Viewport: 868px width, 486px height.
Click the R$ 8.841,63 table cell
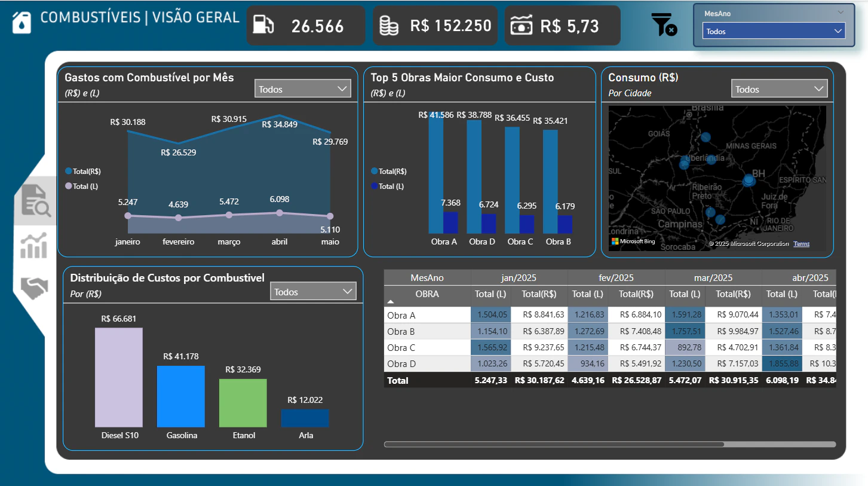tap(539, 315)
